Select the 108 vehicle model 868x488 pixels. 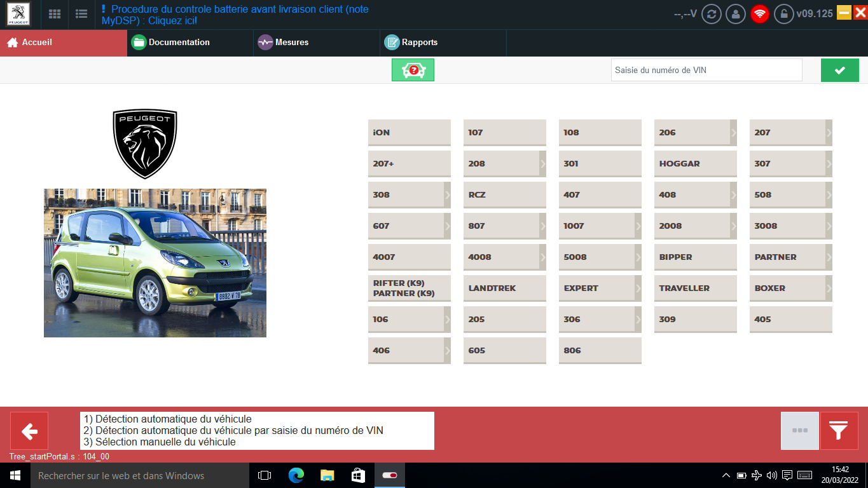pyautogui.click(x=600, y=132)
